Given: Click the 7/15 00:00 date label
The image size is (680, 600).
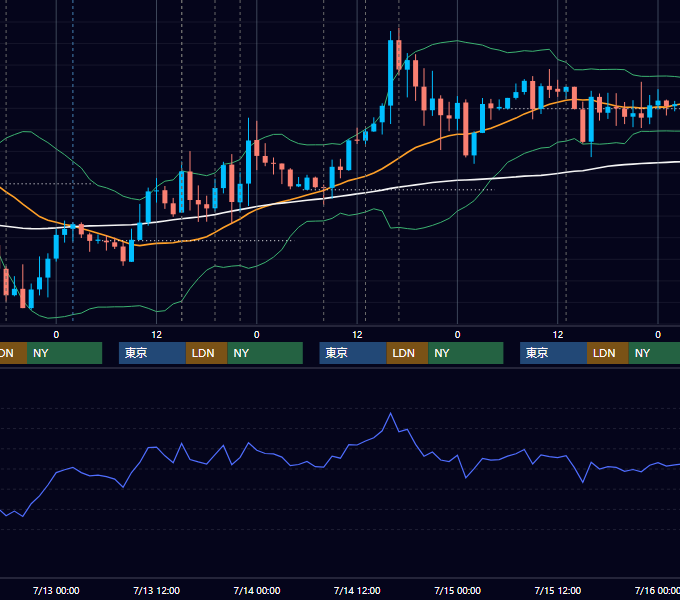Looking at the screenshot, I should pyautogui.click(x=458, y=590).
